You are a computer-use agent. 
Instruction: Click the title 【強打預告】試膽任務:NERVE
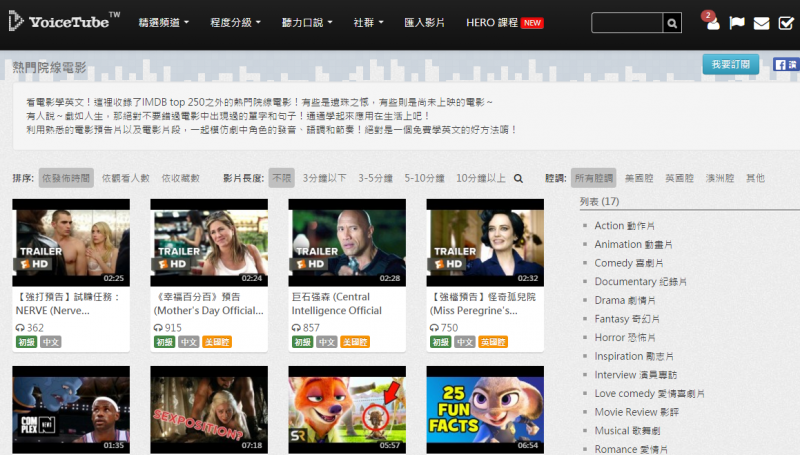(x=68, y=304)
